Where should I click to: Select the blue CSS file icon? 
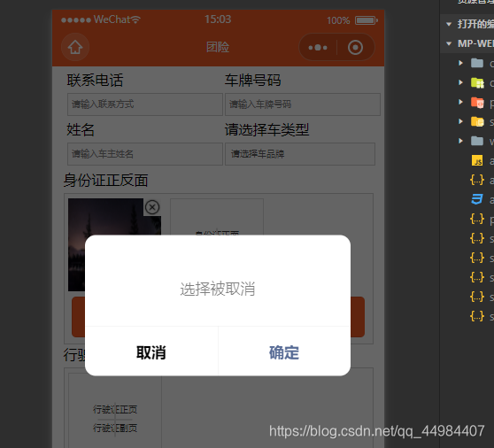(477, 199)
